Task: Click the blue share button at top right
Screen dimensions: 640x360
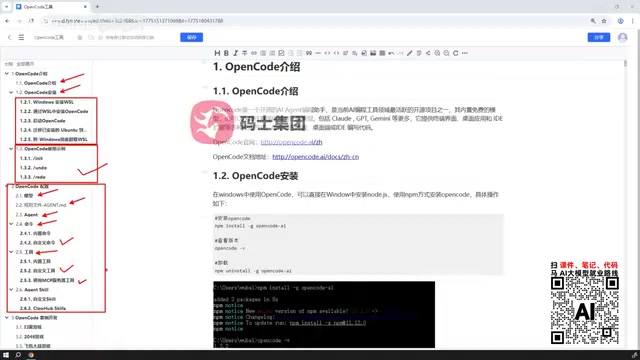Action: click(598, 37)
